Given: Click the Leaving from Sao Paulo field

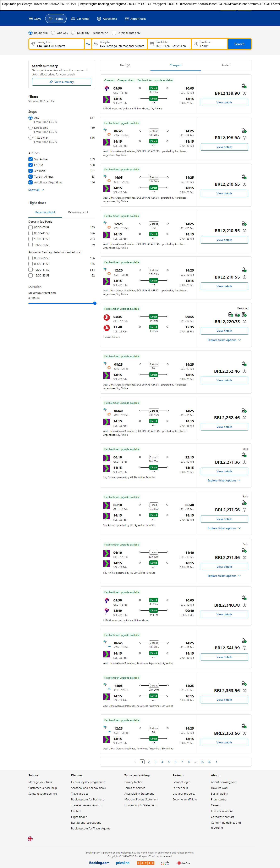Looking at the screenshot, I should point(56,44).
